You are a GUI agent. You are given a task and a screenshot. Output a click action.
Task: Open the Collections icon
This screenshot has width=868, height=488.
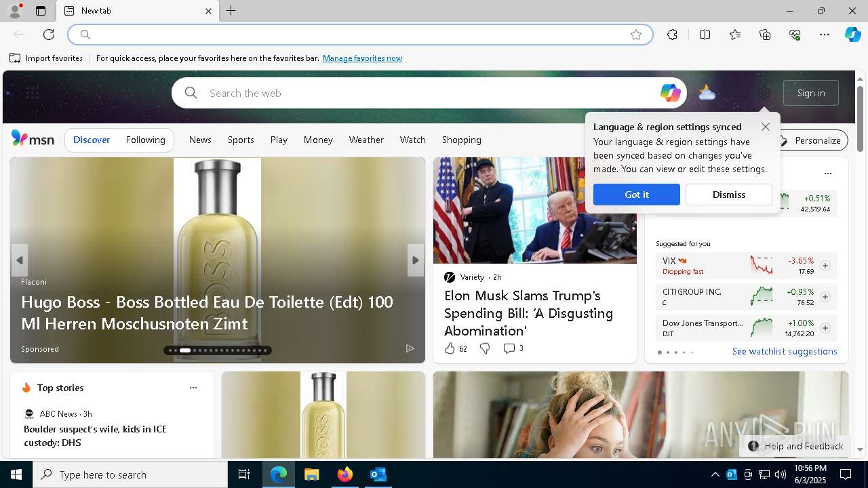pyautogui.click(x=765, y=35)
